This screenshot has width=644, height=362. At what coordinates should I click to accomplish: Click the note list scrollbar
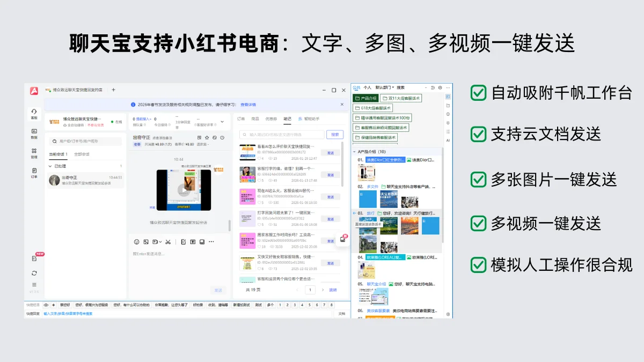point(342,164)
